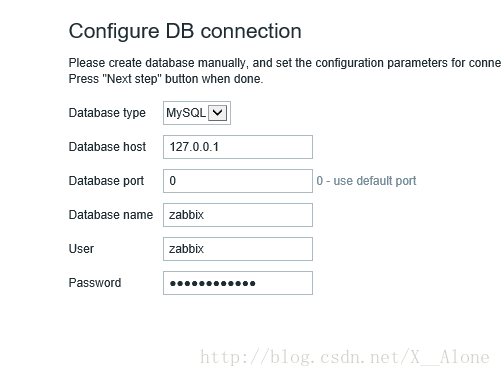Click the "User" field label
This screenshot has height=377, width=501.
81,249
